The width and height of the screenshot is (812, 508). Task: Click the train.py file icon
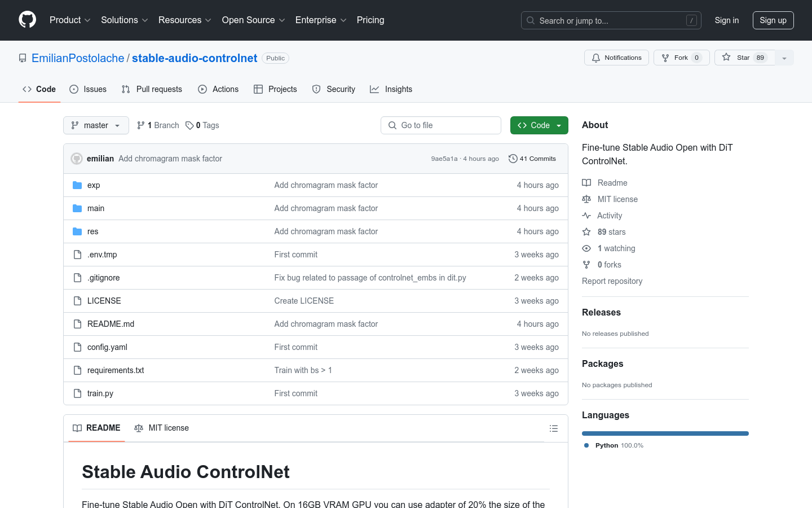(77, 393)
